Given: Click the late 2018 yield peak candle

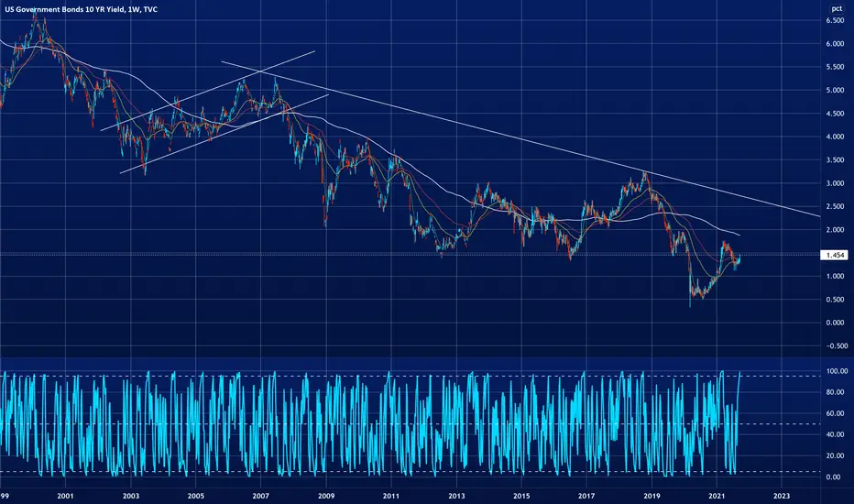Looking at the screenshot, I should click(645, 177).
